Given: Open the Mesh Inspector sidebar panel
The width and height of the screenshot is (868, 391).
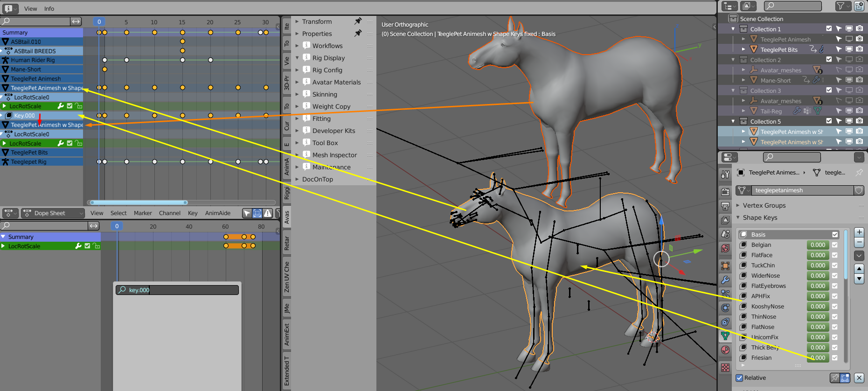Looking at the screenshot, I should pyautogui.click(x=334, y=155).
